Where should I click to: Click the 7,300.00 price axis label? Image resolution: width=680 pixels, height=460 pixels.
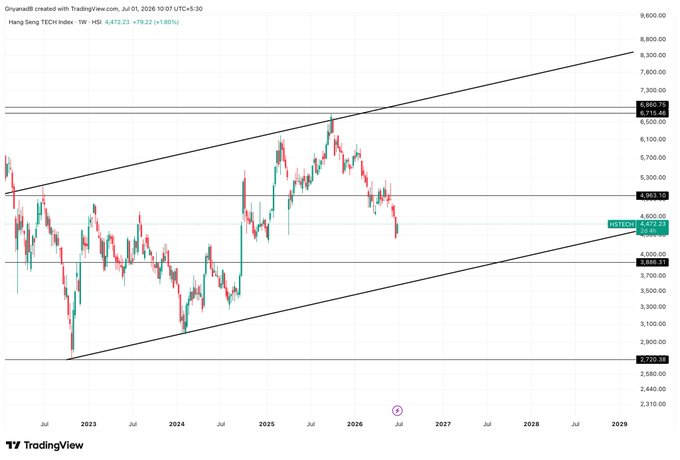click(653, 90)
